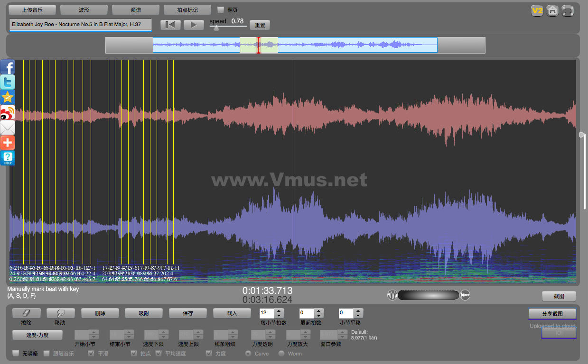Screen dimensions: 588x364
Task: Increase the 每小节拍数 stepper value
Action: click(279, 311)
